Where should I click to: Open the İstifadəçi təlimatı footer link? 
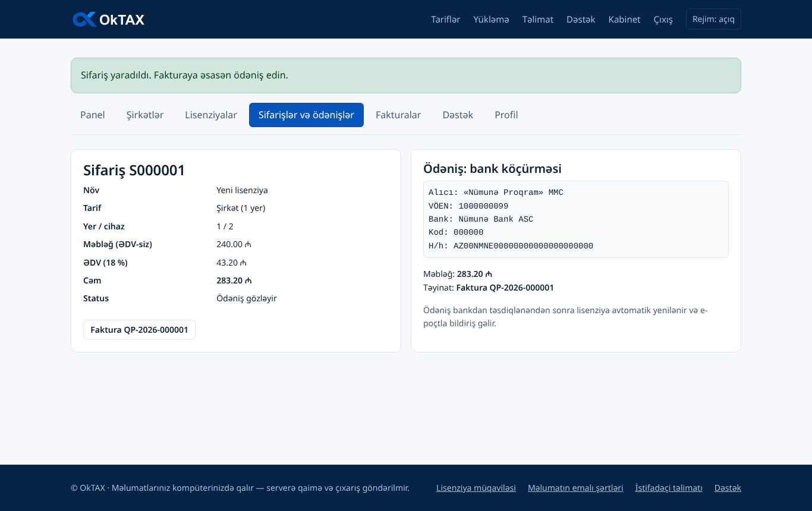[669, 488]
